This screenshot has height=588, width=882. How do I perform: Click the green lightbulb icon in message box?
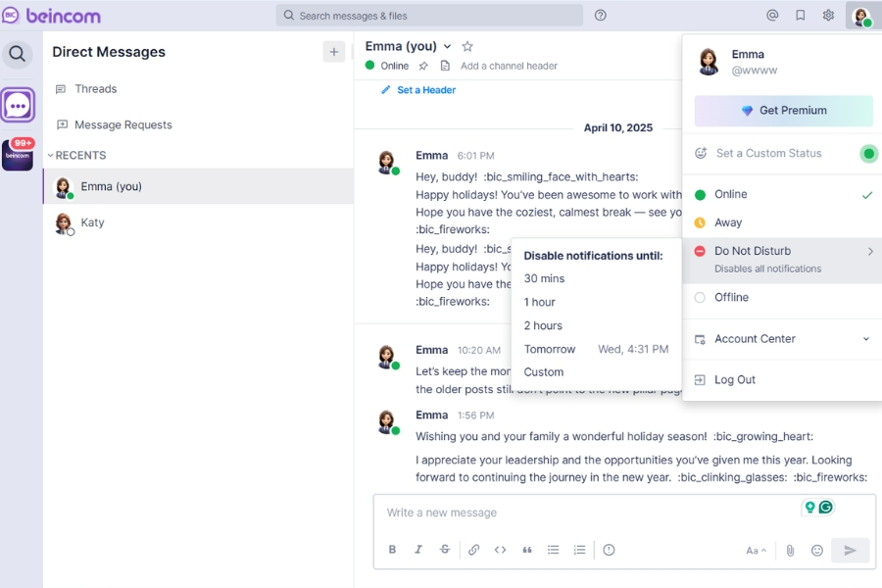coord(810,507)
